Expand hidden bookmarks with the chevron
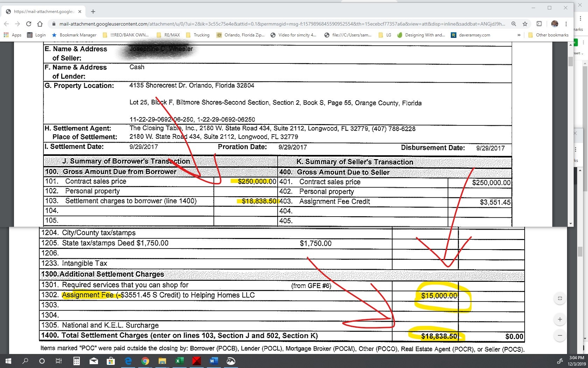This screenshot has width=588, height=368. (519, 35)
